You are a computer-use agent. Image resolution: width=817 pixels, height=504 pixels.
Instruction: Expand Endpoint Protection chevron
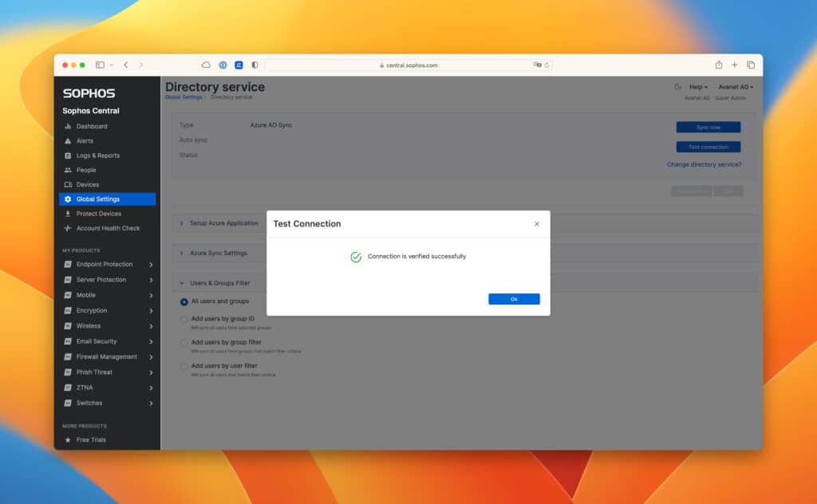(151, 265)
